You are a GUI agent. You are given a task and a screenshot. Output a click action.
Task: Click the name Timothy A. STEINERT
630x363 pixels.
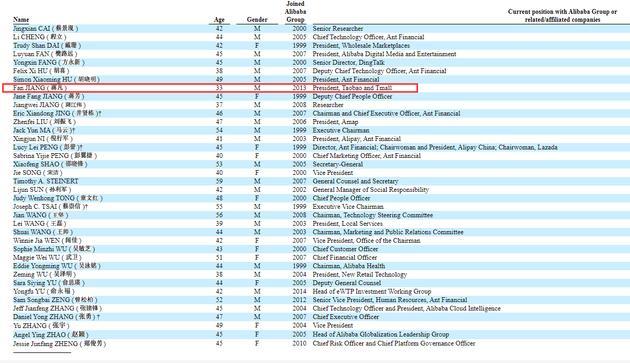(x=45, y=181)
